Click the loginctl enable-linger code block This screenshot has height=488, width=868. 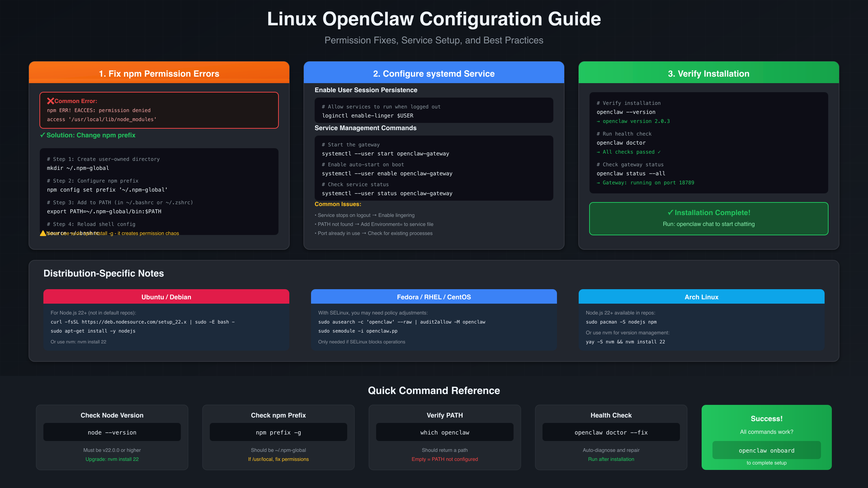(434, 110)
